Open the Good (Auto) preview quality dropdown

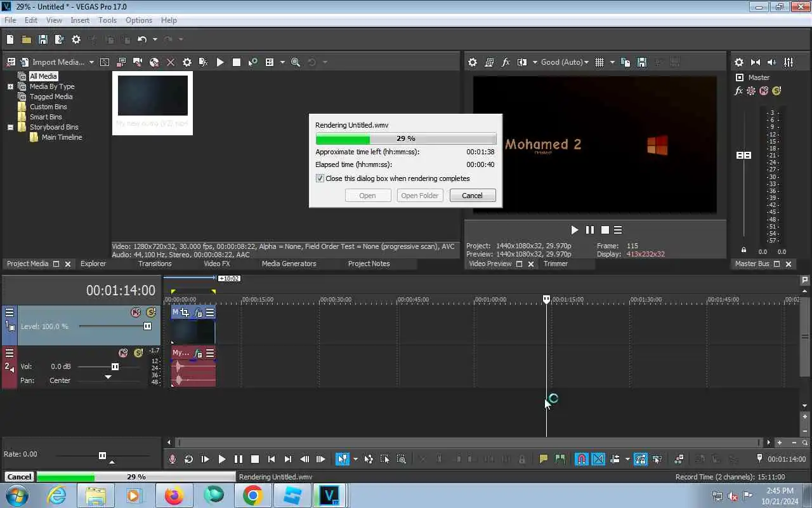click(x=565, y=62)
